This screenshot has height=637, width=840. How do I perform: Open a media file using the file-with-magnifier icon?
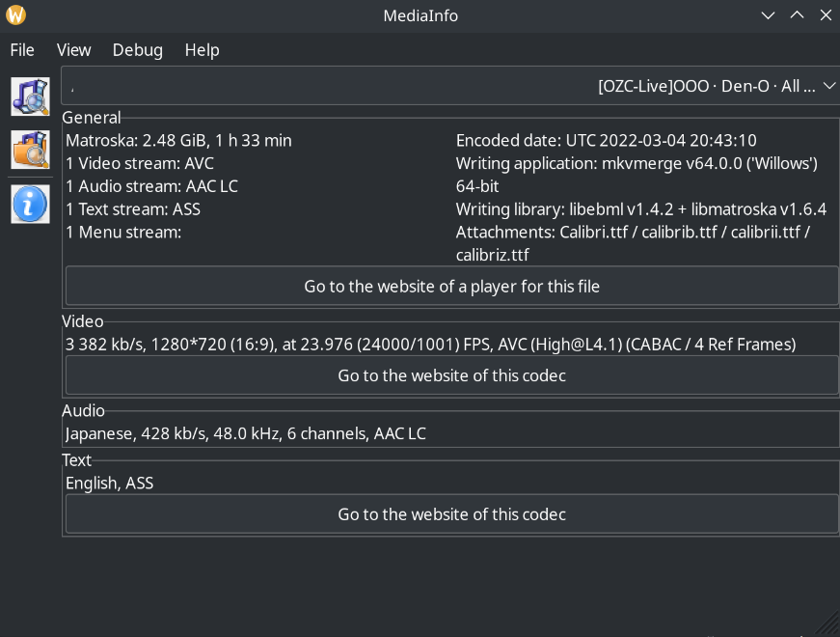pyautogui.click(x=30, y=97)
